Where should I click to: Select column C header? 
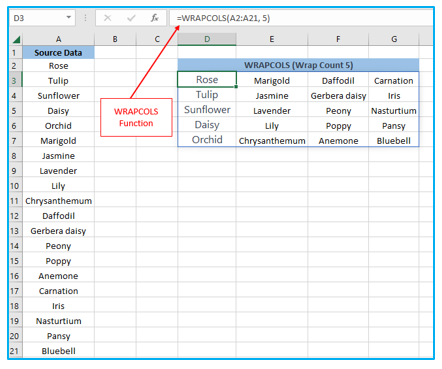(157, 39)
